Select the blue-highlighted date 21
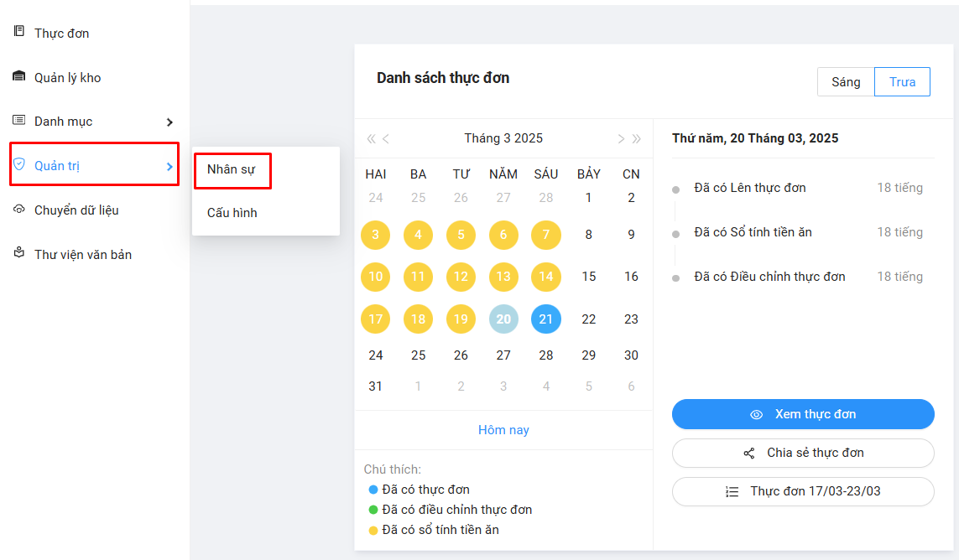 click(x=546, y=319)
